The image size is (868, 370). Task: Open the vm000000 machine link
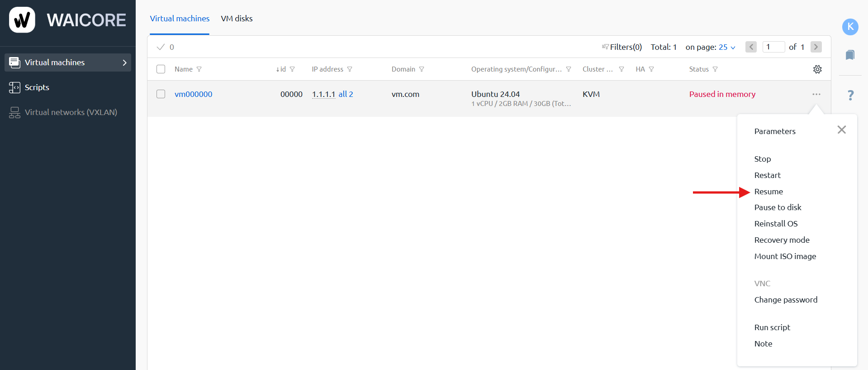[x=193, y=94]
